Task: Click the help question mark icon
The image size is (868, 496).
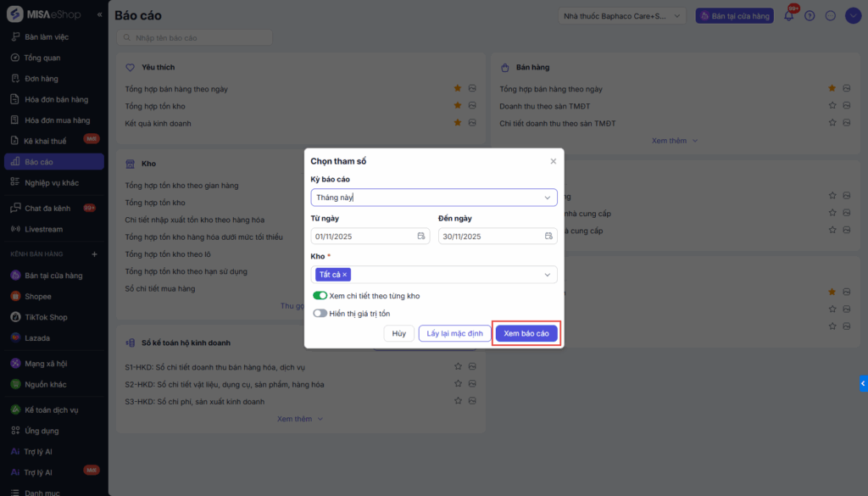Action: click(x=810, y=15)
